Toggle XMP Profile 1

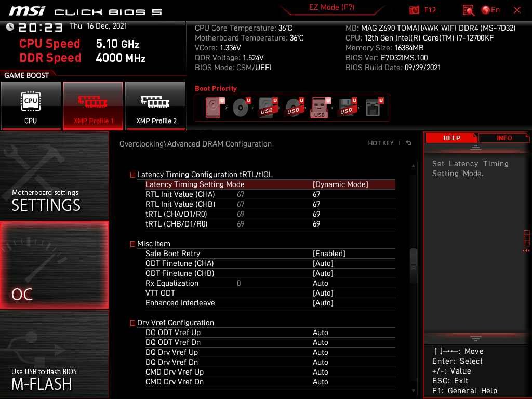point(93,106)
